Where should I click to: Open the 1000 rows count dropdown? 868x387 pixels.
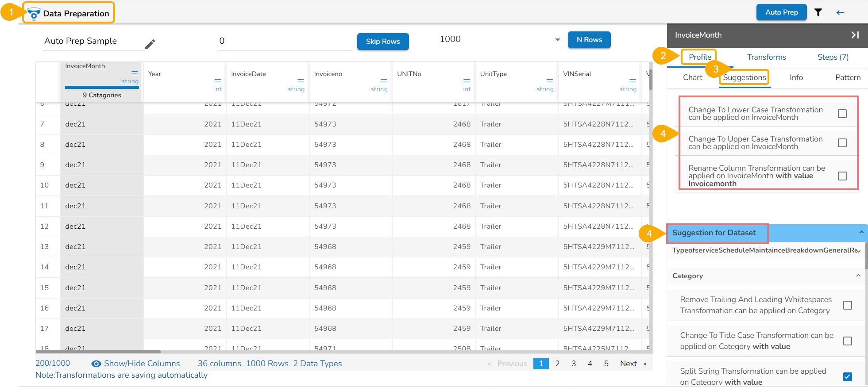(557, 40)
